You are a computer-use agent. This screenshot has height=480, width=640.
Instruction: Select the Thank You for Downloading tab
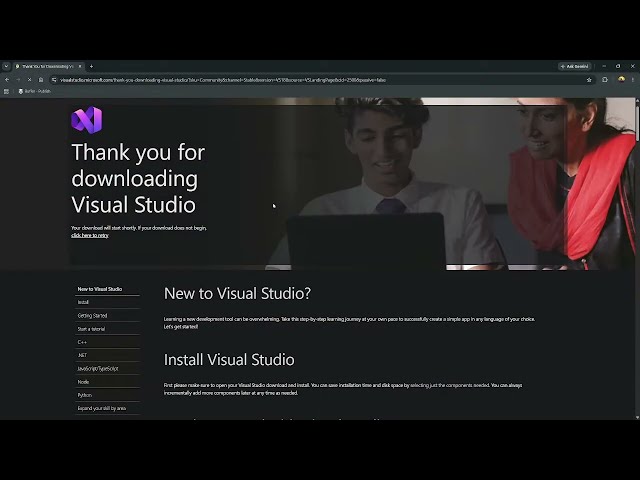pos(48,66)
